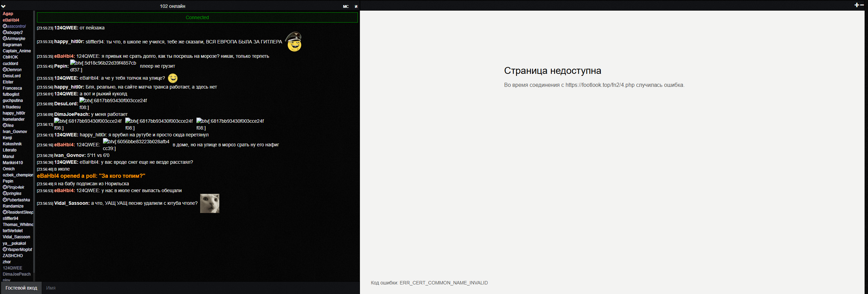Viewport: 868px width, 294px height.
Task: Click the broken btv image in DesuLord's message
Action: pos(113,104)
